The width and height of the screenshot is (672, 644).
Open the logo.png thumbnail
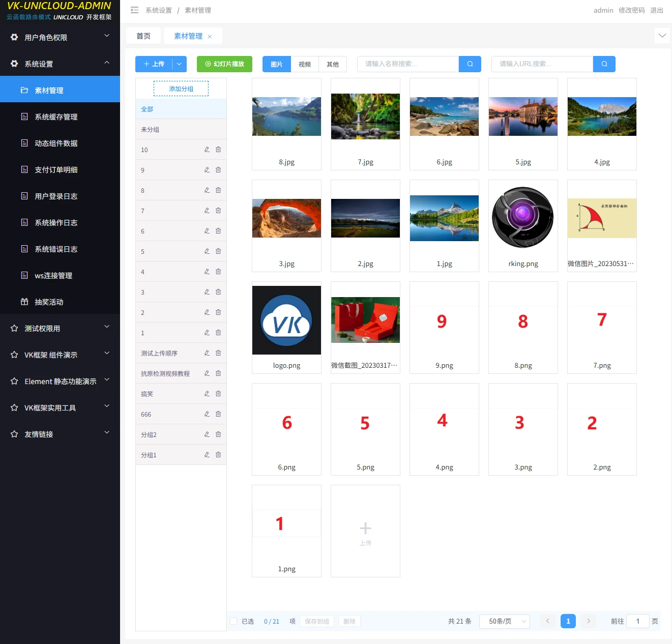point(286,320)
